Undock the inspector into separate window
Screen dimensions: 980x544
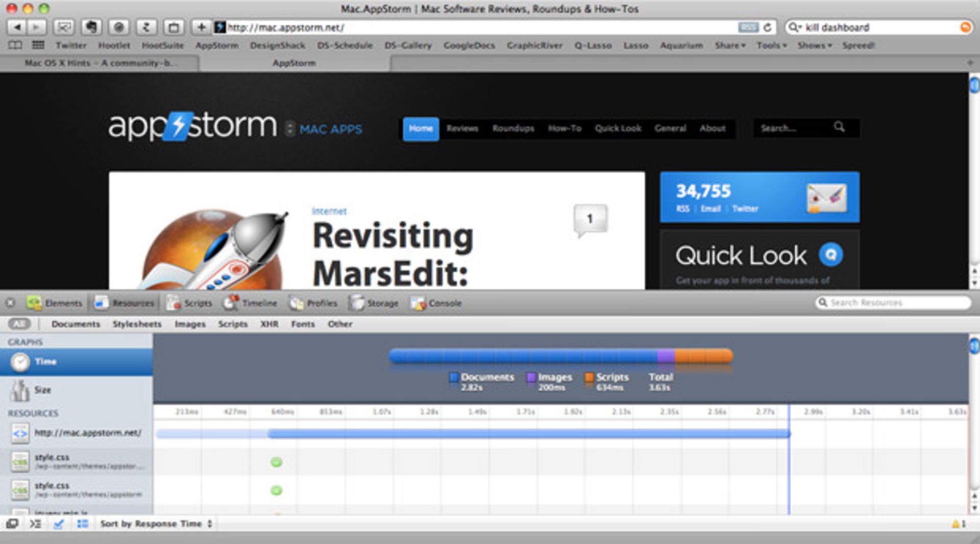[x=12, y=524]
